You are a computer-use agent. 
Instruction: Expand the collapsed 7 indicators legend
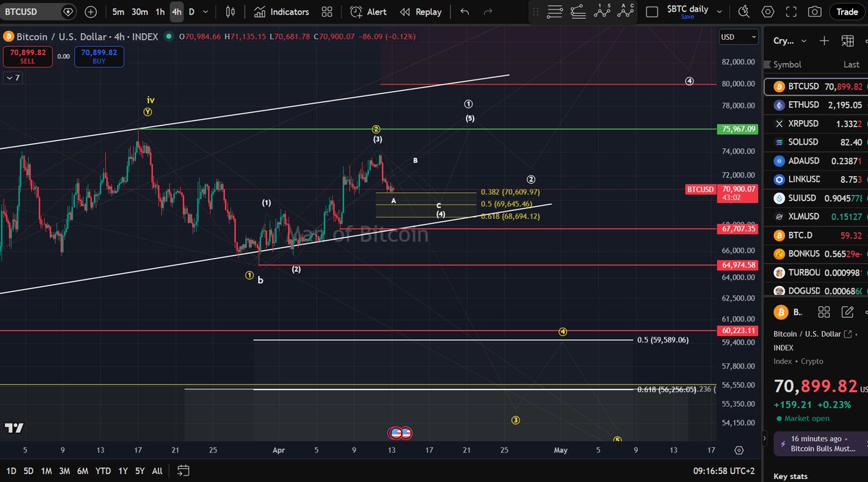(x=12, y=77)
